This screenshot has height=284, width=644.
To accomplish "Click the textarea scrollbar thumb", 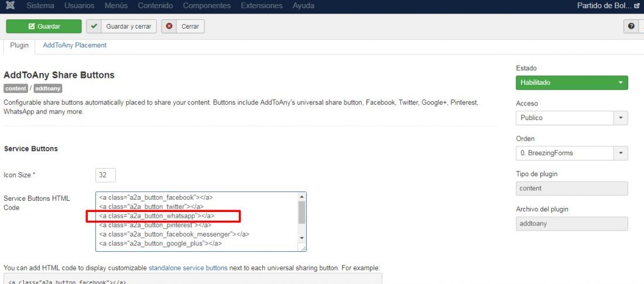I will pyautogui.click(x=302, y=212).
